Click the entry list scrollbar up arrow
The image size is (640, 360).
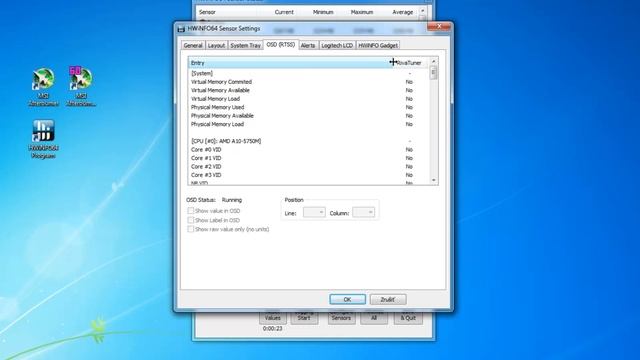pyautogui.click(x=433, y=61)
